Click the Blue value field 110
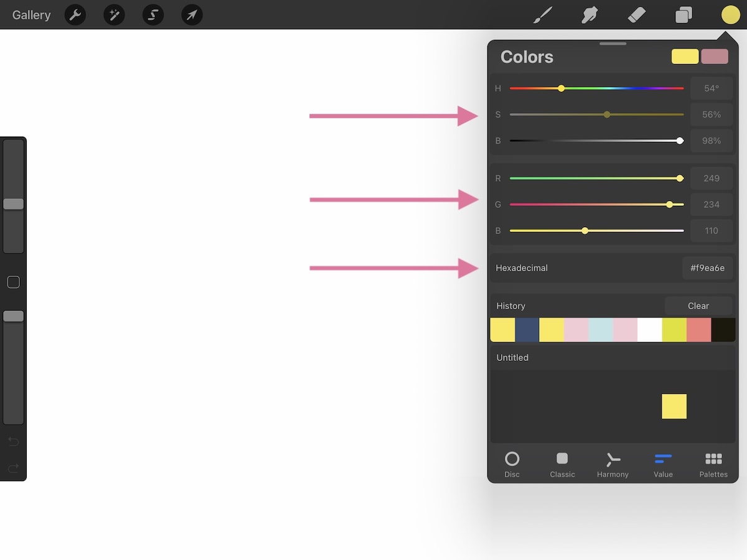 712,230
